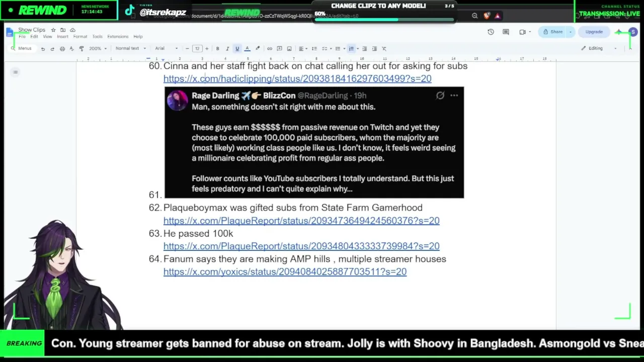Image resolution: width=644 pixels, height=362 pixels.
Task: Open the Edit menu
Action: 34,37
